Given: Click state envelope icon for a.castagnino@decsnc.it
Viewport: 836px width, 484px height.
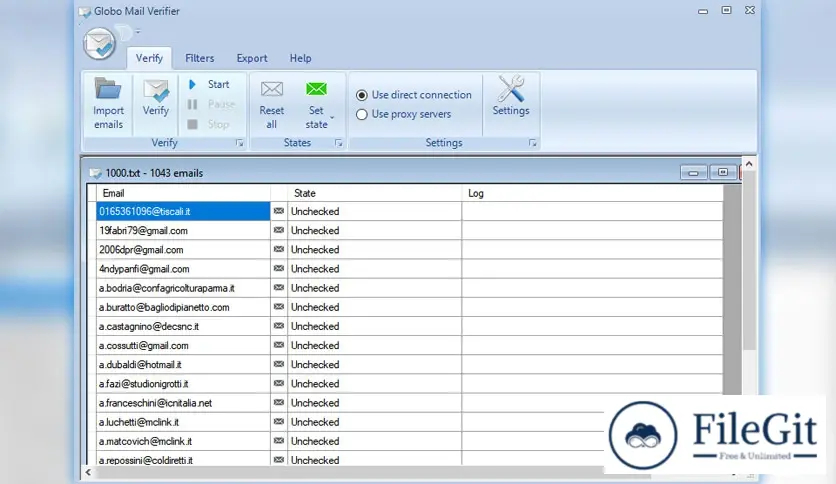Looking at the screenshot, I should (x=279, y=326).
